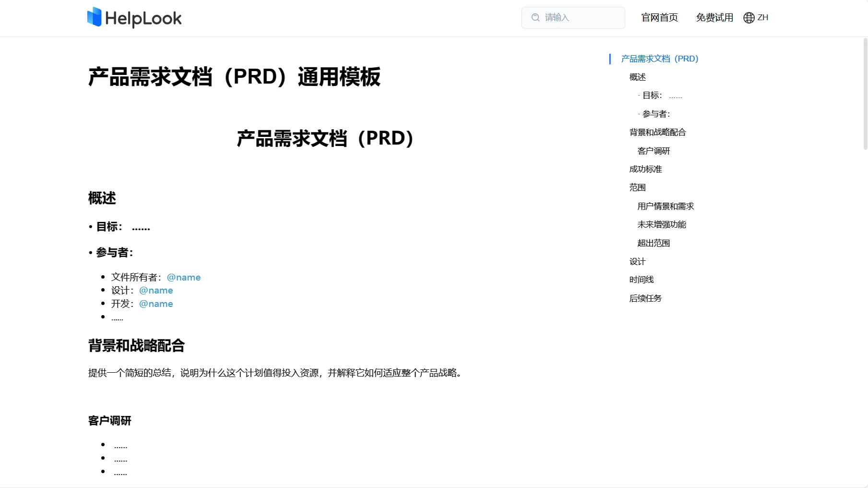Jump to 背景和战略配合 section
Image resolution: width=868 pixels, height=488 pixels.
(x=657, y=132)
